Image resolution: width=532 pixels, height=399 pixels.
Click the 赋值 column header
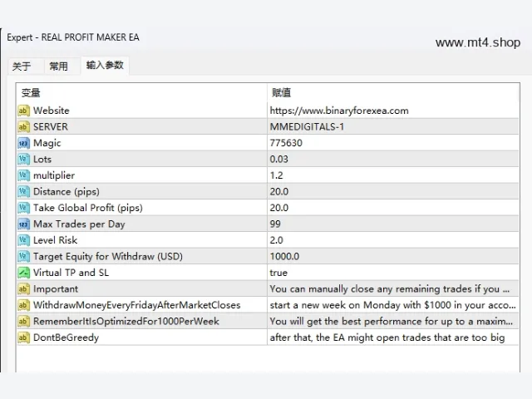393,92
